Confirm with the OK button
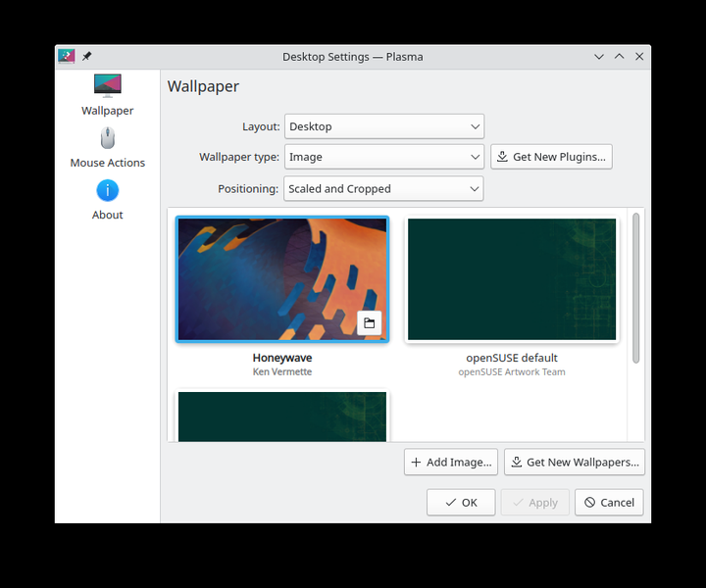Screen dimensions: 706x588 coord(461,502)
